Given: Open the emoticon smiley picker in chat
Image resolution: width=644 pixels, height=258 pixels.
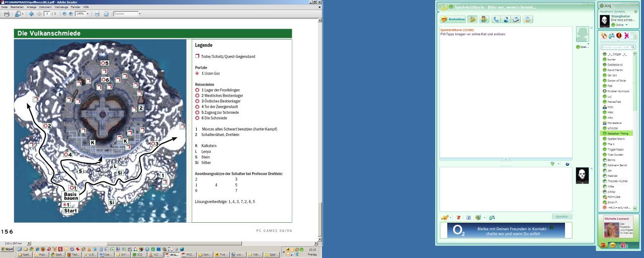Looking at the screenshot, I should pos(445,217).
